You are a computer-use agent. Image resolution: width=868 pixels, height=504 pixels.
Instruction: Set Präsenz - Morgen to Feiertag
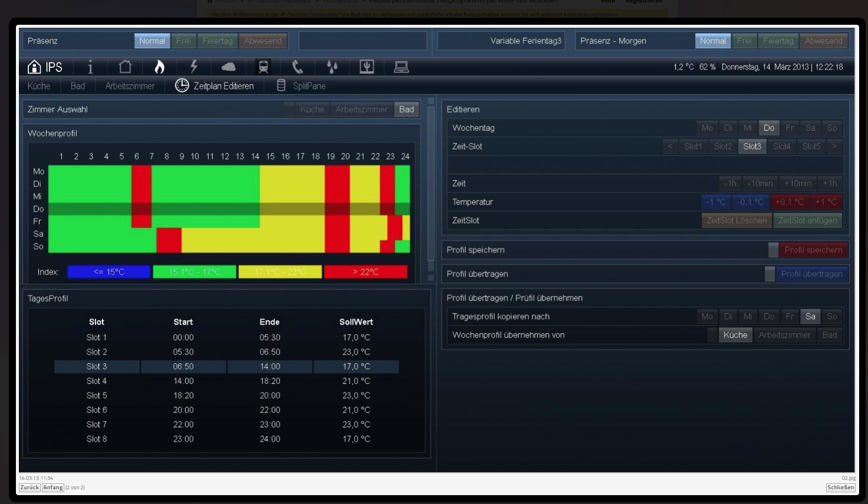click(778, 41)
